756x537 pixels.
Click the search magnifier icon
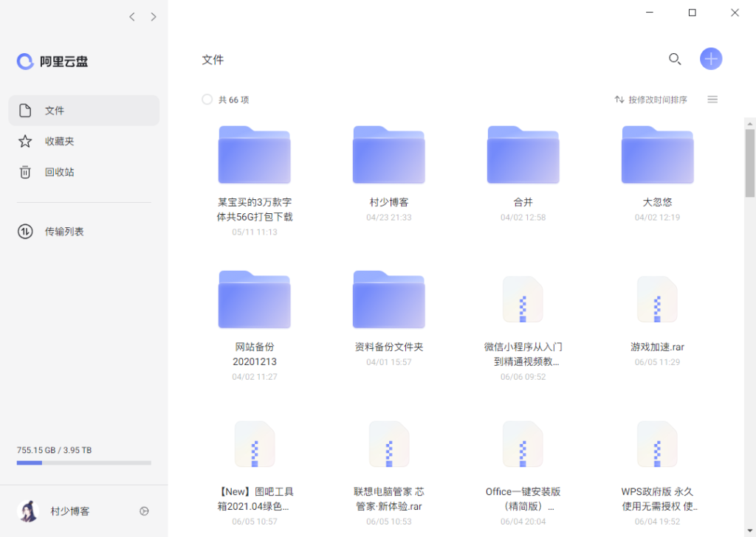[x=675, y=59]
